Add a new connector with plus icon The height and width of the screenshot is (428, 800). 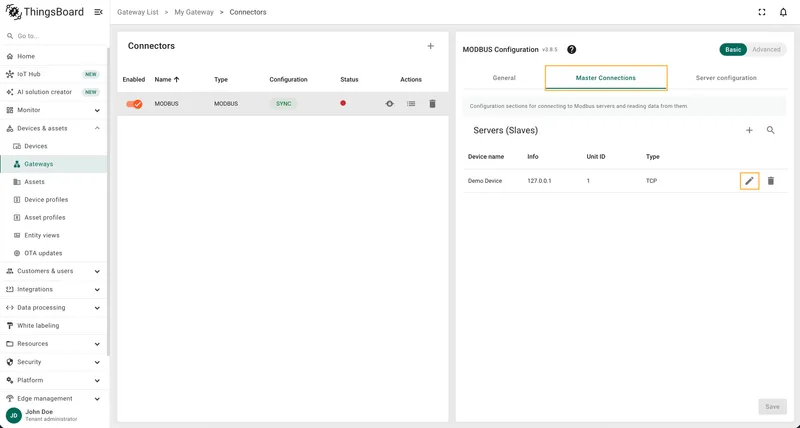(431, 46)
